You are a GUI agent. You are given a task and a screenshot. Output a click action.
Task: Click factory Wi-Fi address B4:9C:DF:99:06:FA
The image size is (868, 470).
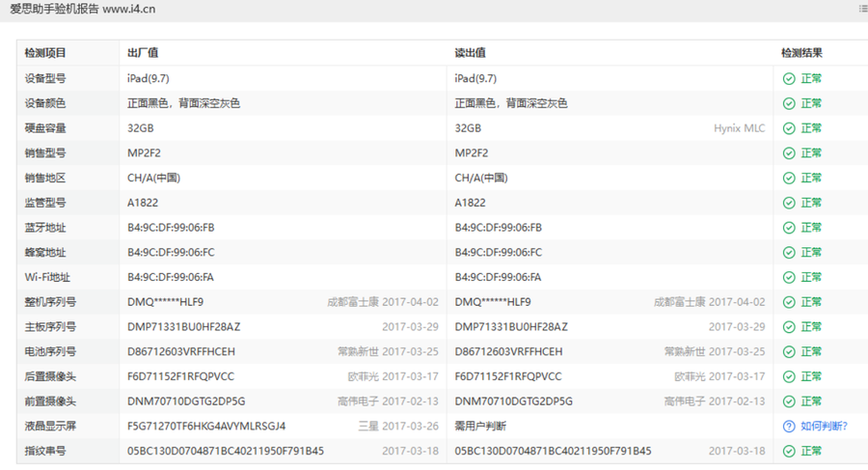pyautogui.click(x=171, y=277)
